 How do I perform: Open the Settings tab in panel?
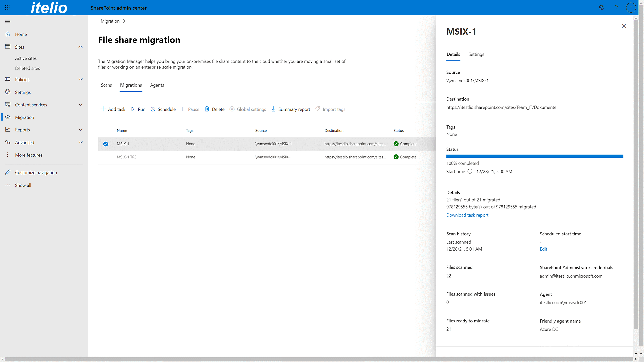click(476, 54)
